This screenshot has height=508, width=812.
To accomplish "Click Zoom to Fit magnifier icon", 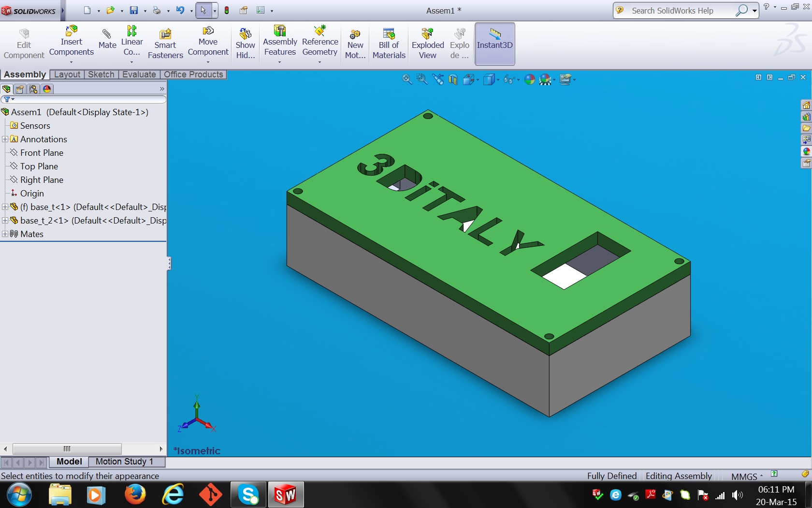I will 407,79.
